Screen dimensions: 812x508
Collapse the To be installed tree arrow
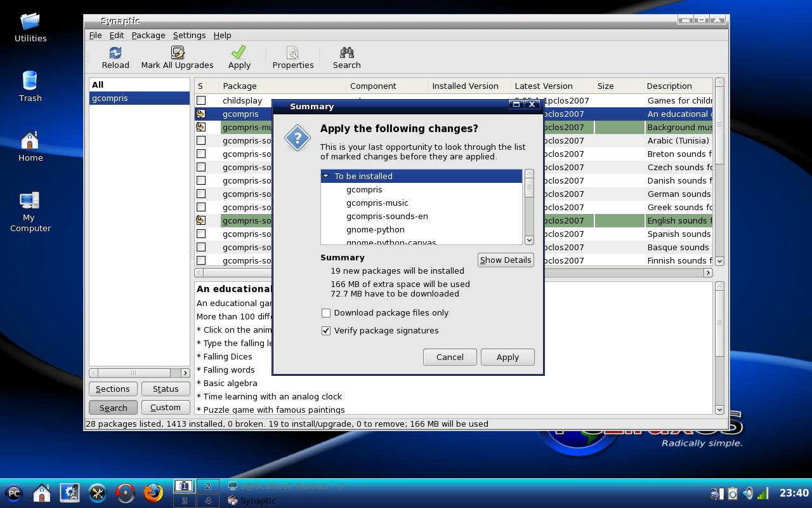pyautogui.click(x=326, y=176)
